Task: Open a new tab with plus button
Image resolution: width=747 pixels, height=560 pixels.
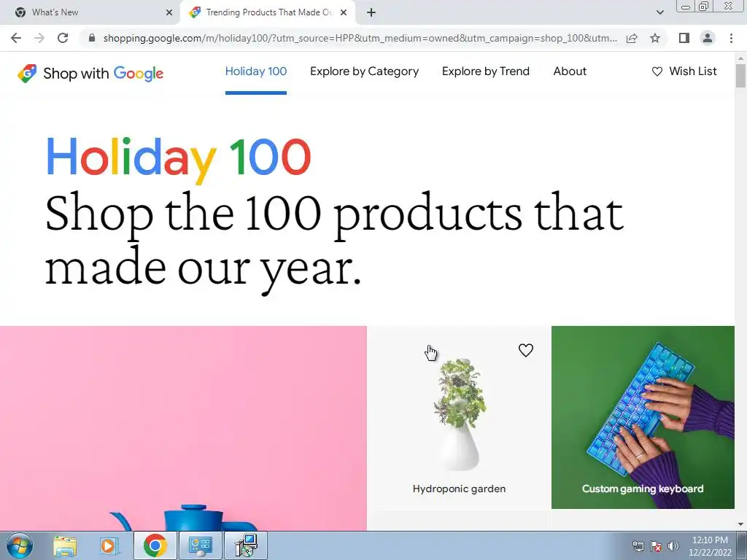Action: tap(371, 12)
